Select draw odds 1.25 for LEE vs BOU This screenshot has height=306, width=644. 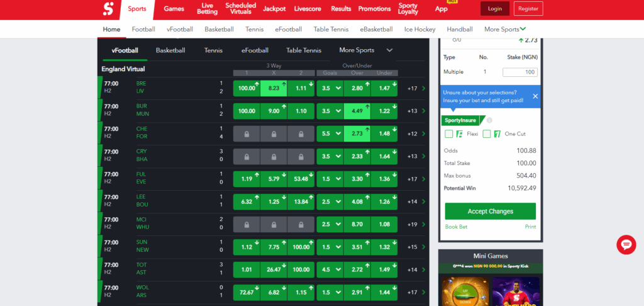point(274,202)
